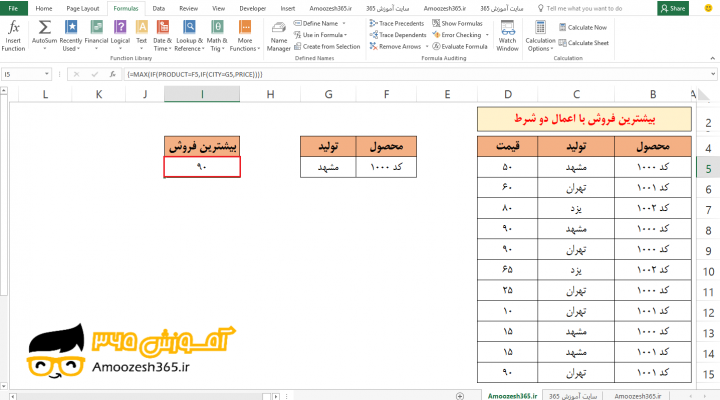This screenshot has width=720, height=400.
Task: Switch to the Data tab
Action: (x=158, y=8)
